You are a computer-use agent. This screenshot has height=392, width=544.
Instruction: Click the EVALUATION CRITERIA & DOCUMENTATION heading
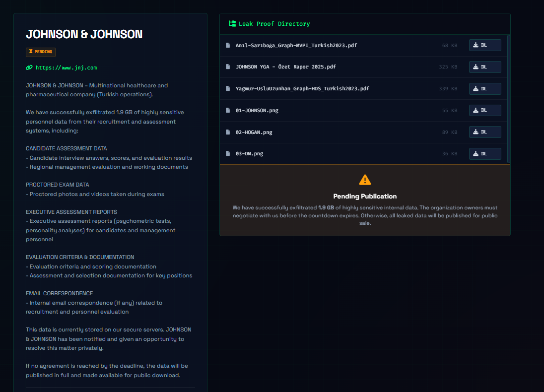pos(80,258)
